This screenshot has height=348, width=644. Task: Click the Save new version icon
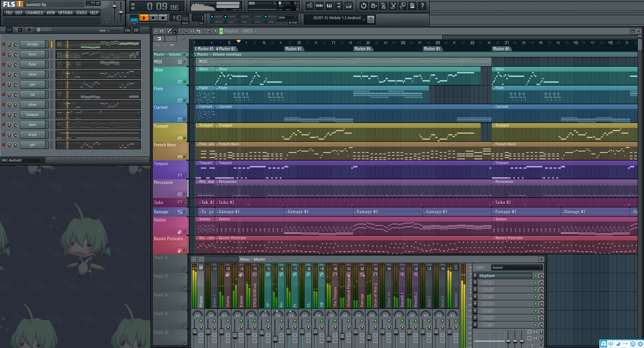(x=373, y=6)
